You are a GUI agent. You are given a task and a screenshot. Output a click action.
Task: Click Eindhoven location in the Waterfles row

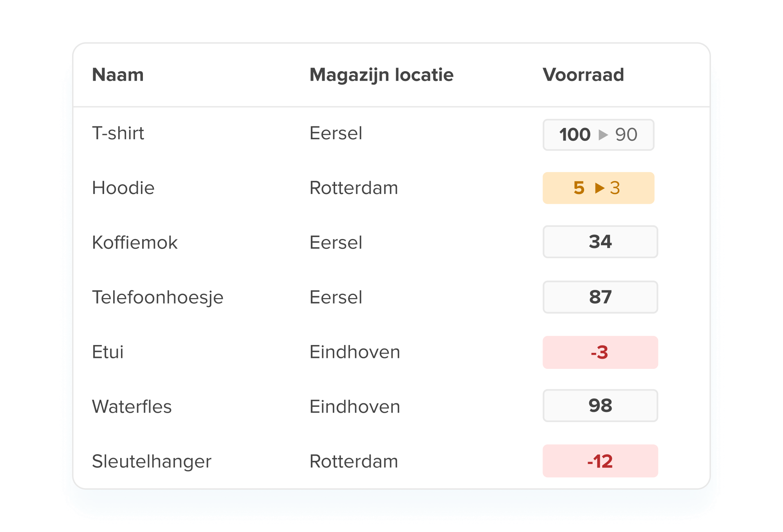click(x=355, y=407)
